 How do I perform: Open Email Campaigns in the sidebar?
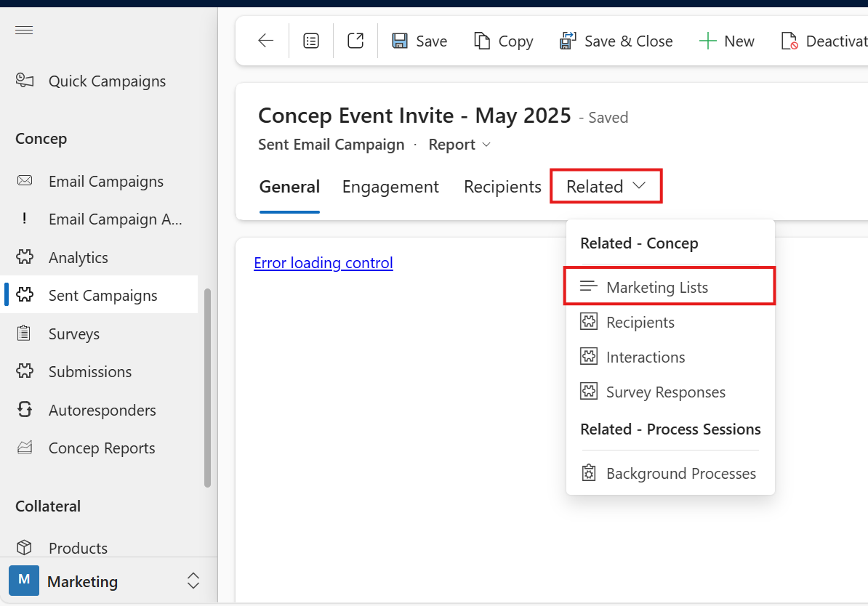click(105, 182)
